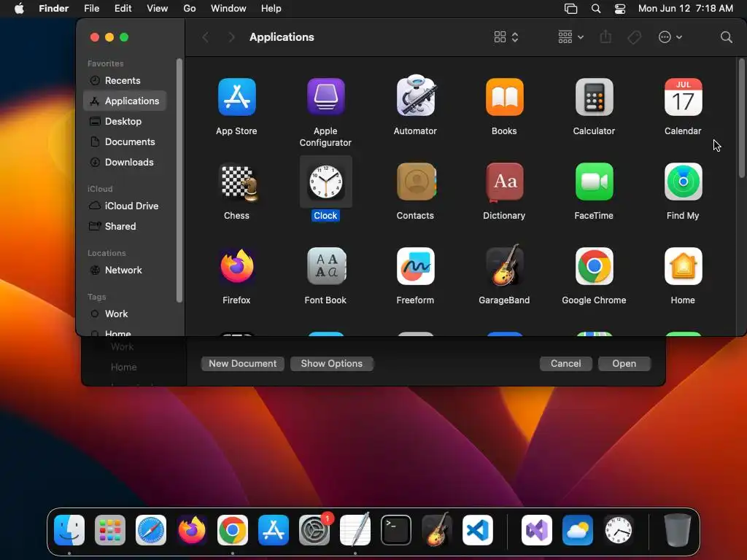
Task: Click the Chess app icon
Action: click(x=237, y=182)
